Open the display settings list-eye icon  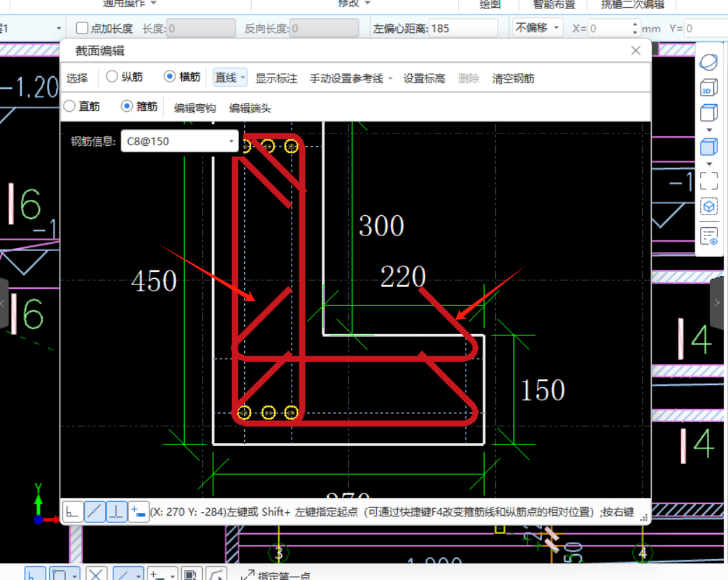[x=708, y=236]
